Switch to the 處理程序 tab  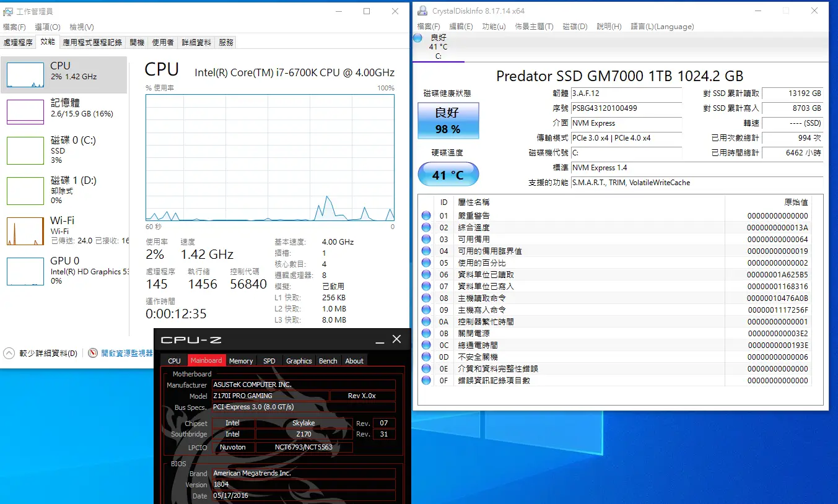pyautogui.click(x=18, y=42)
